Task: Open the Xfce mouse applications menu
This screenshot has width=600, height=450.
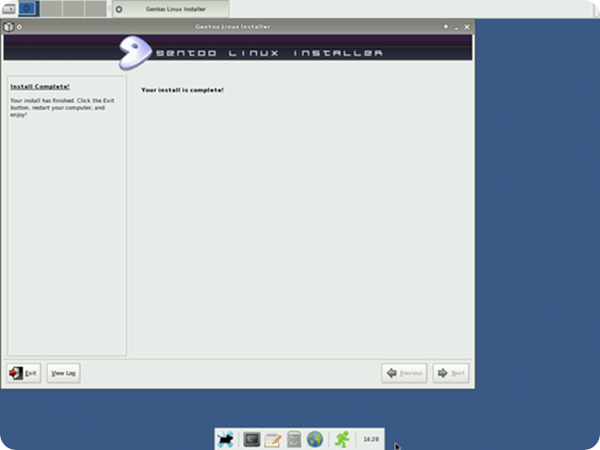Action: point(225,439)
